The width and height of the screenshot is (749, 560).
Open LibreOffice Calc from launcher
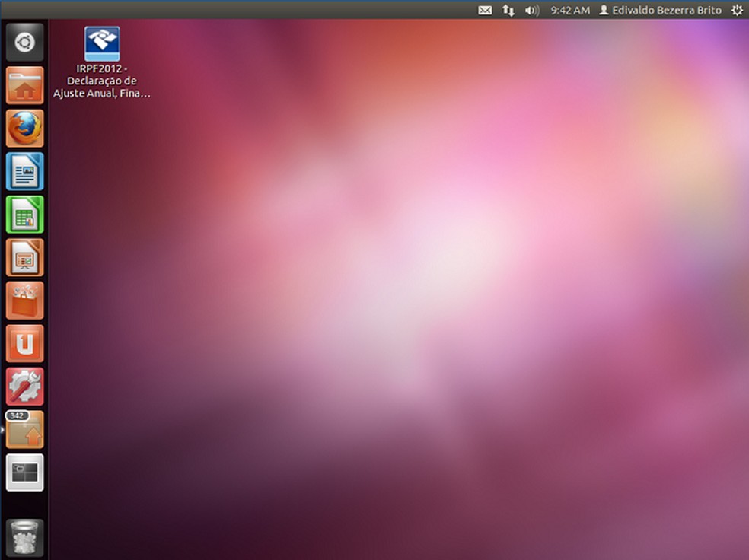(25, 215)
